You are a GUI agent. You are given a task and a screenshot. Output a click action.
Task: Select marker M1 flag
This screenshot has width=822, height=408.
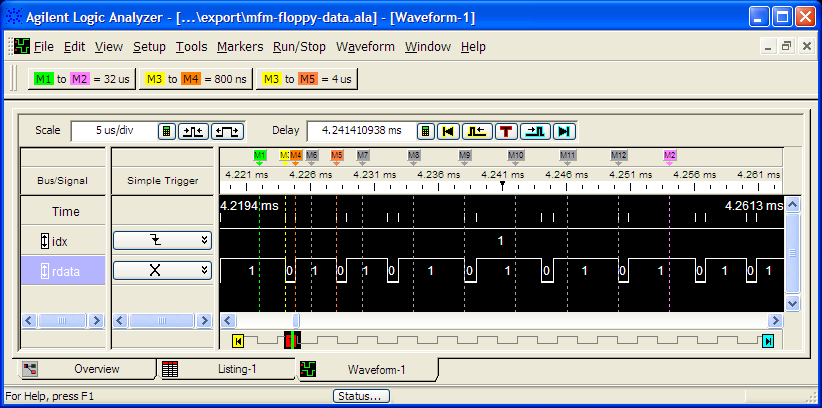click(x=259, y=156)
